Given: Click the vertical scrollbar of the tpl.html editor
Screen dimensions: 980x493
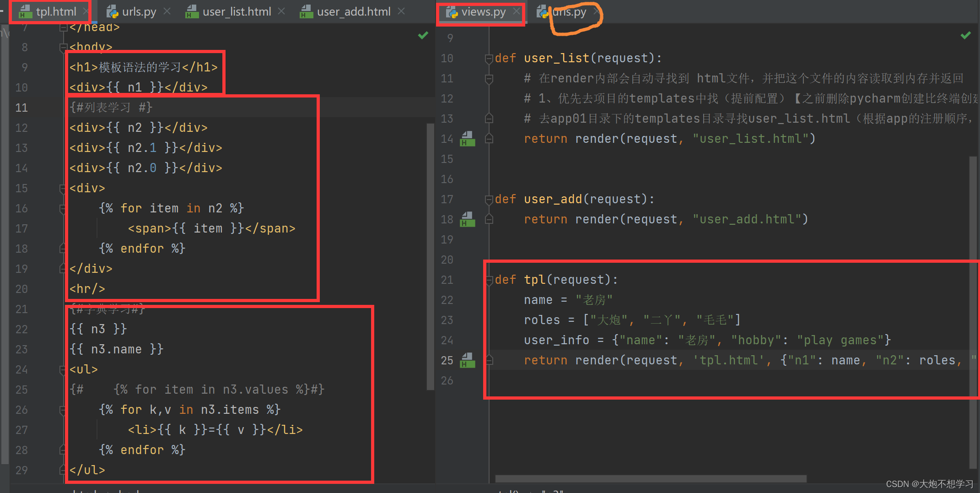Looking at the screenshot, I should (x=430, y=256).
